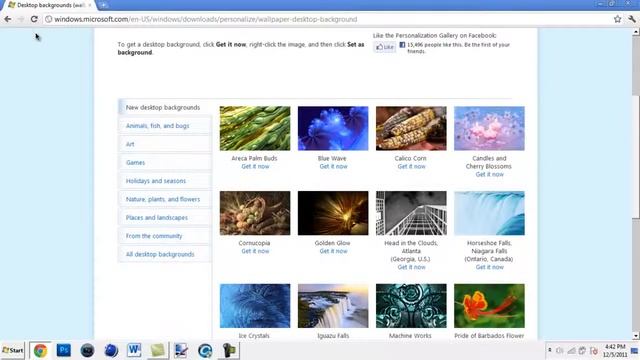Open Places and landscapes category
Screen dimensions: 640x360
pyautogui.click(x=164, y=218)
